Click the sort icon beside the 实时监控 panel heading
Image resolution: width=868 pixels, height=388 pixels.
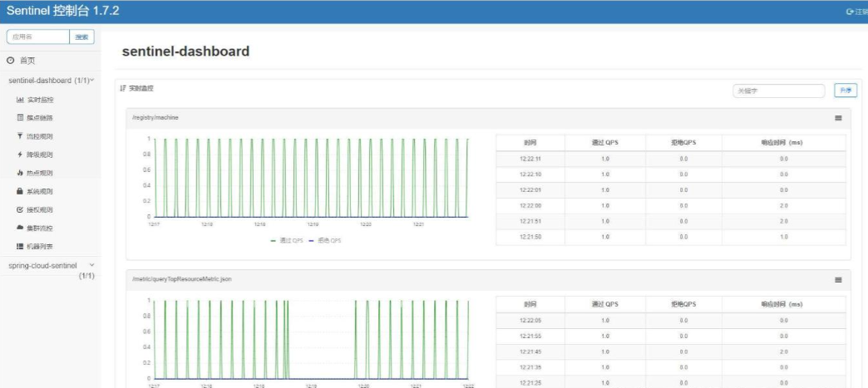click(x=123, y=88)
